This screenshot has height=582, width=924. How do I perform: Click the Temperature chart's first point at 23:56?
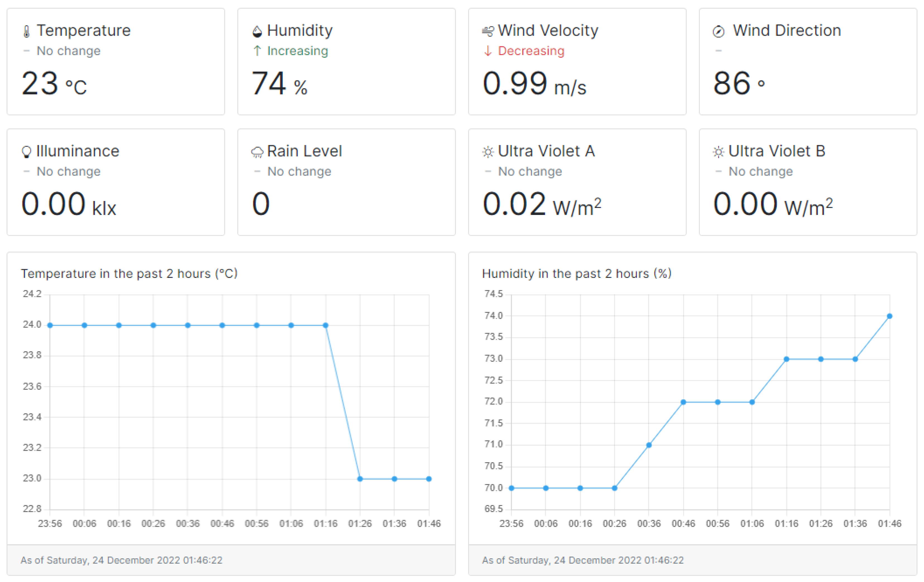pos(50,326)
